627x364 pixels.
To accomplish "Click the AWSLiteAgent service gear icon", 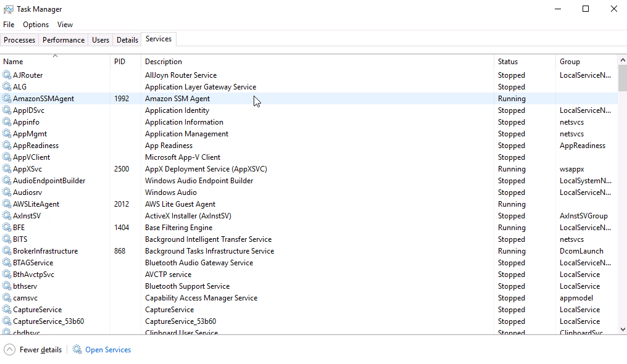I will click(7, 204).
